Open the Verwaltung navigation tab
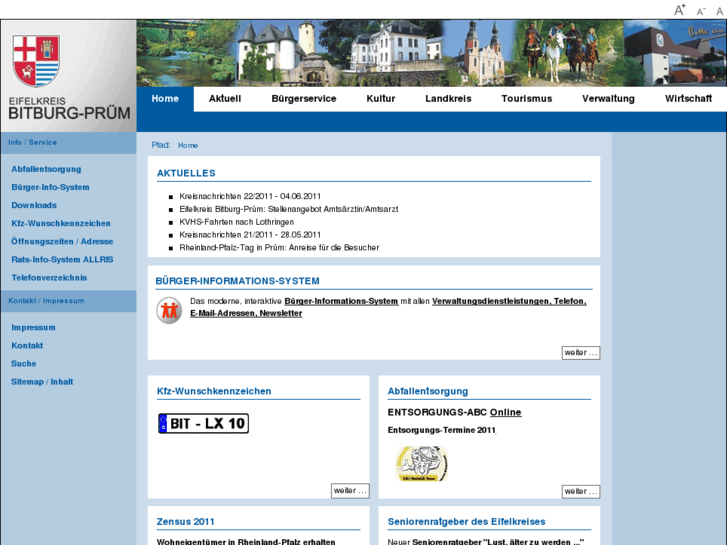Screen dimensions: 727x545 point(608,99)
